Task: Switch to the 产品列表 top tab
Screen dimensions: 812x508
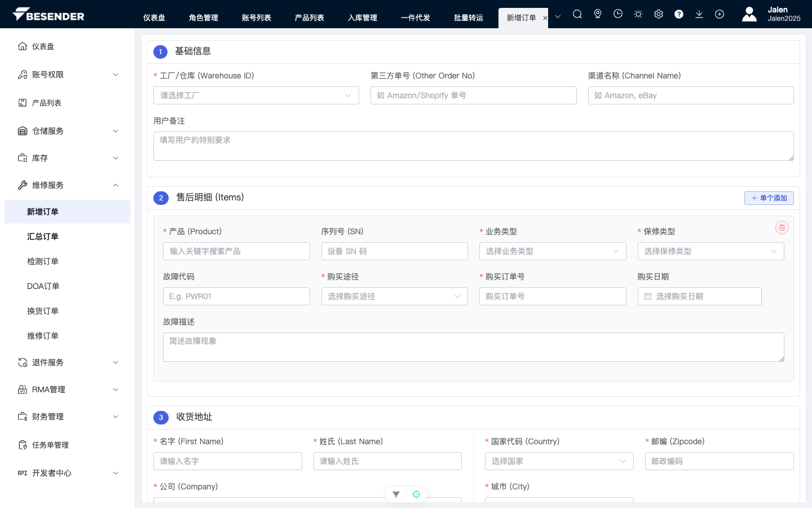Action: tap(310, 18)
